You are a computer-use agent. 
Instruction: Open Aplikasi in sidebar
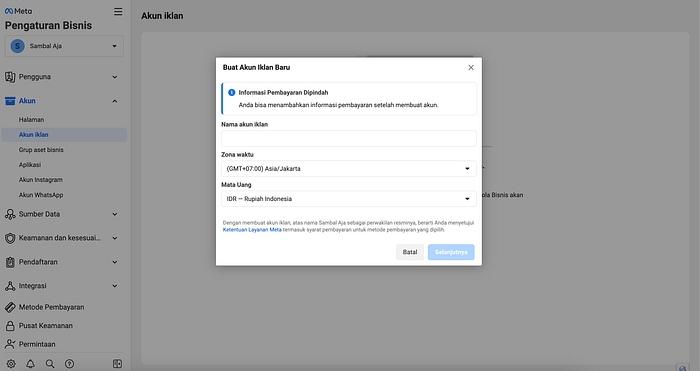click(30, 165)
